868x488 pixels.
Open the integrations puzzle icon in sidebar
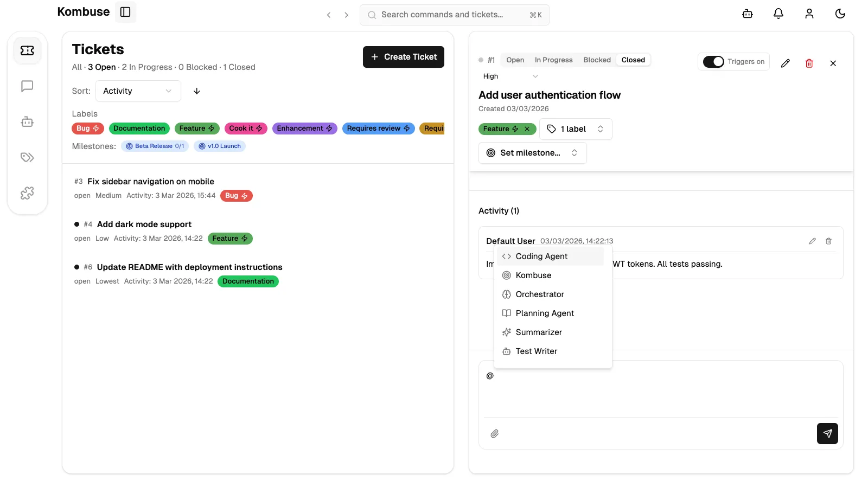tap(27, 192)
